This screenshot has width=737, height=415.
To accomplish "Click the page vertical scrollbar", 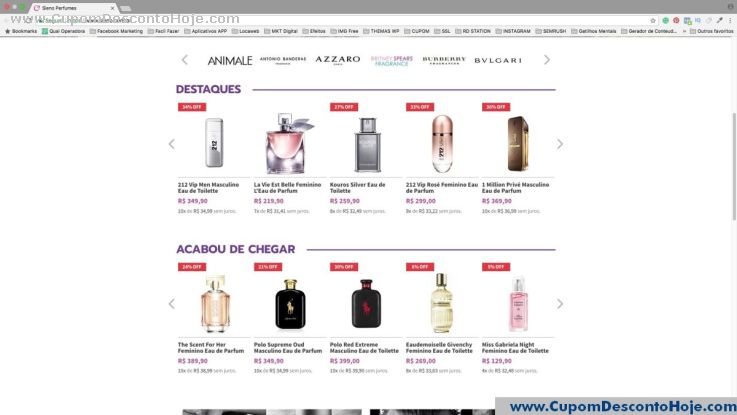I will coord(734,166).
